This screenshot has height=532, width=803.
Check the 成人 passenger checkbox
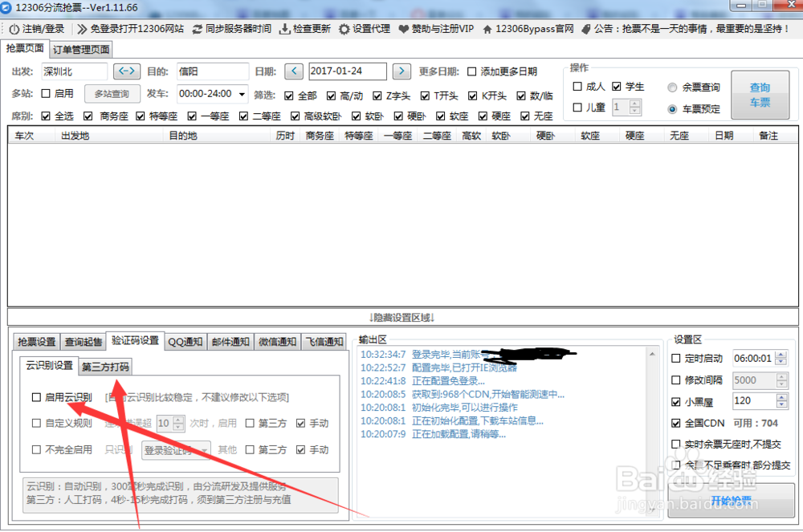coord(577,87)
